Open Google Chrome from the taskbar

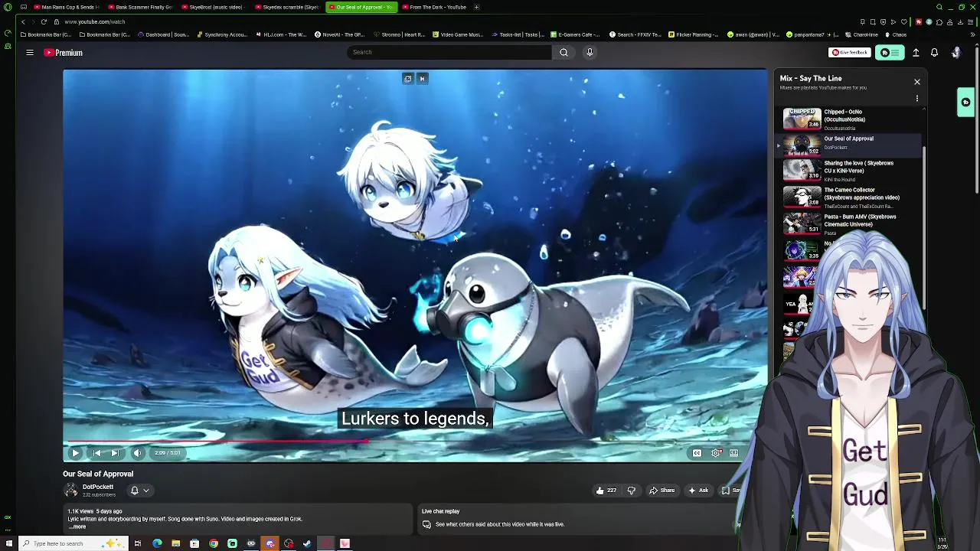click(213, 543)
